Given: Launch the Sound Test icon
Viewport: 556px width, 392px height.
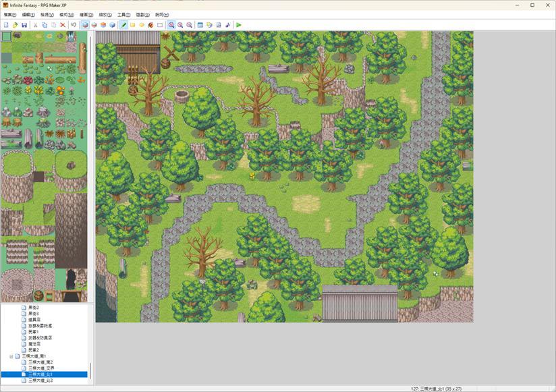Looking at the screenshot, I should (x=227, y=25).
